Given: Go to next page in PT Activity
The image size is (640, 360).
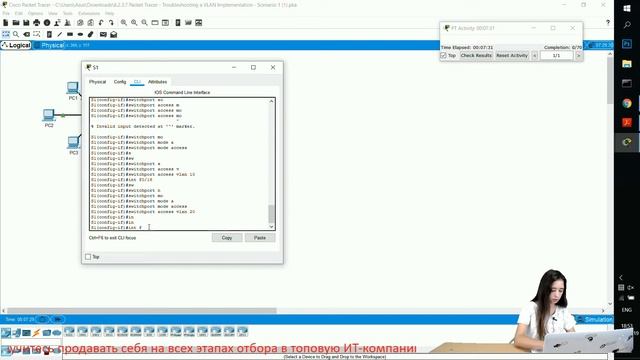Looking at the screenshot, I should coord(579,56).
